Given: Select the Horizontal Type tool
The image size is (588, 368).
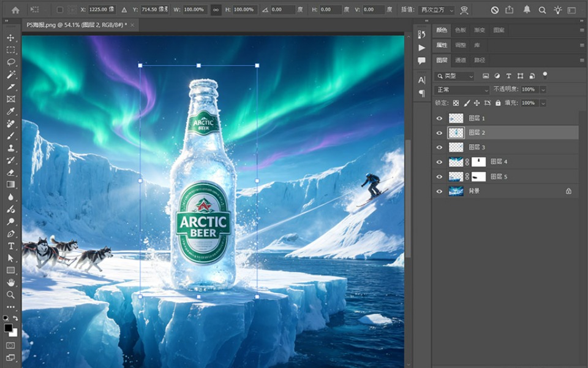Looking at the screenshot, I should point(10,246).
